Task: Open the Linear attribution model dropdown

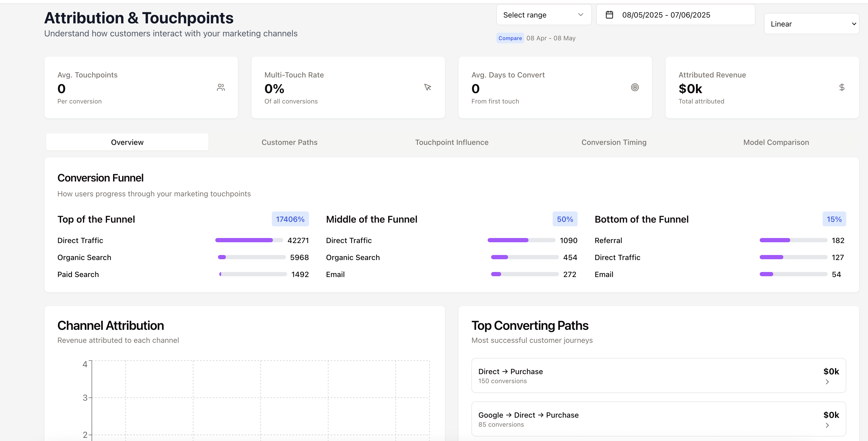Action: click(812, 24)
